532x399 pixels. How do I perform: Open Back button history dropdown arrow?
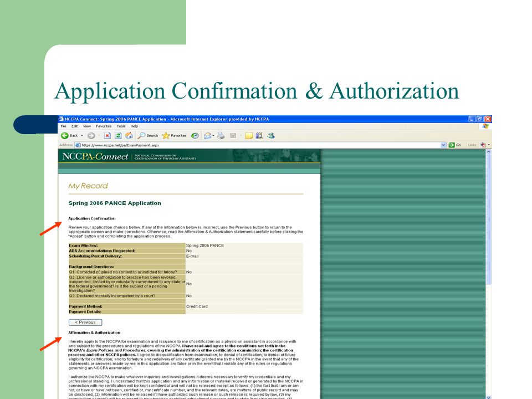tap(82, 136)
